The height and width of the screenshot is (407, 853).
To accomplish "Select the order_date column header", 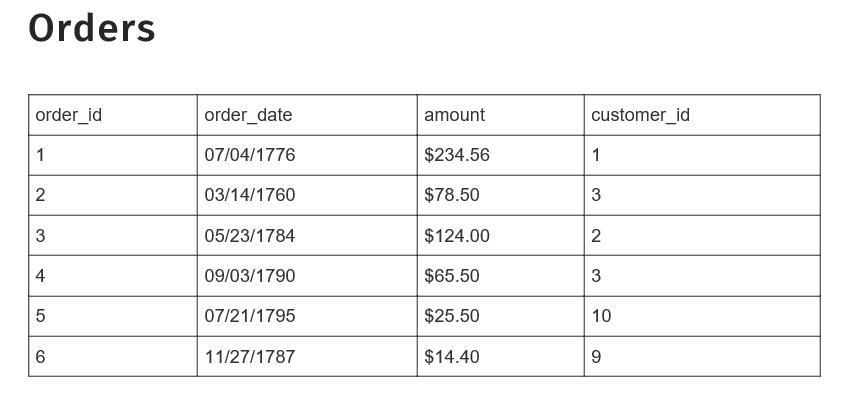I will click(248, 115).
